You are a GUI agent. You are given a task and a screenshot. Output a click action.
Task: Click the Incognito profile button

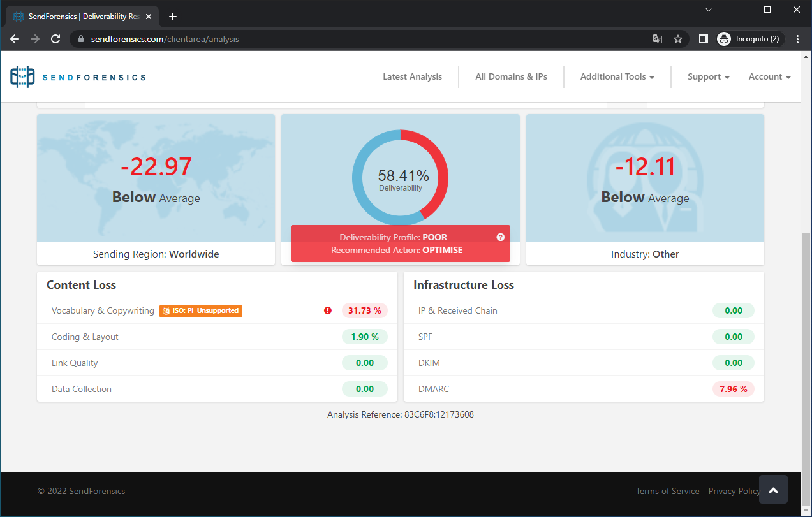point(749,39)
